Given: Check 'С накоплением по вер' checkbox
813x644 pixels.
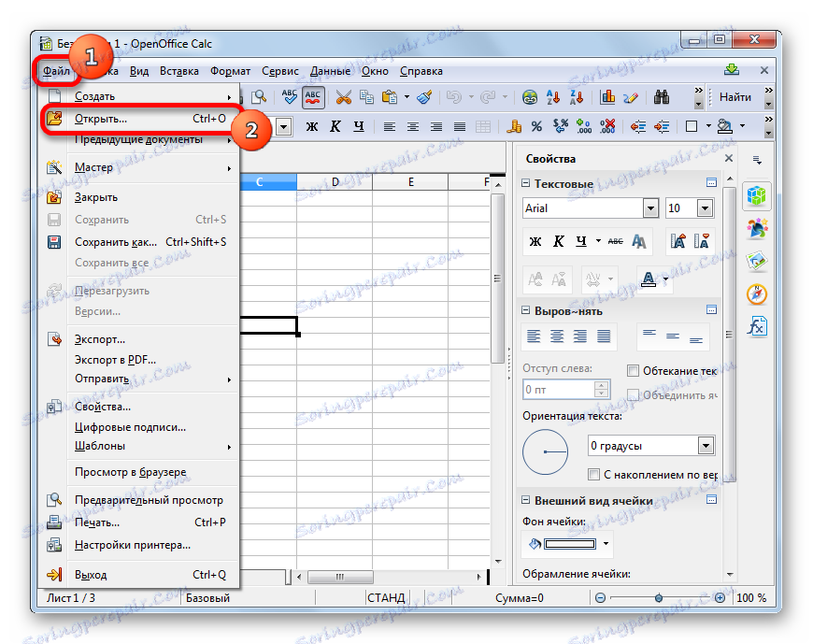Looking at the screenshot, I should [593, 474].
